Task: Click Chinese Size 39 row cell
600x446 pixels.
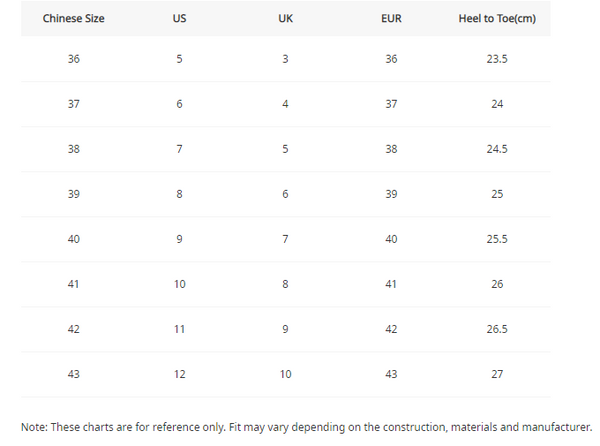Action: pos(74,194)
